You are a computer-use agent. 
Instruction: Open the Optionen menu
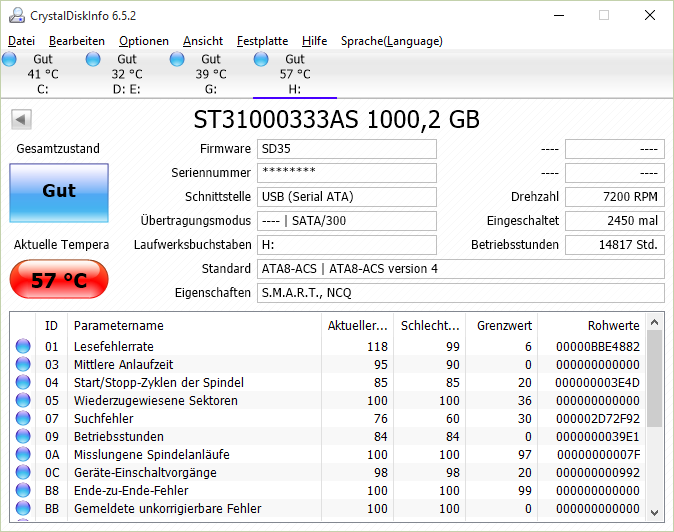(144, 41)
